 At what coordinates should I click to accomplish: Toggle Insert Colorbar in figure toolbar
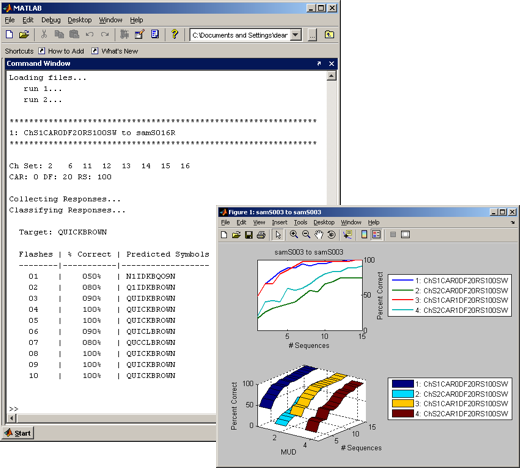tap(364, 235)
